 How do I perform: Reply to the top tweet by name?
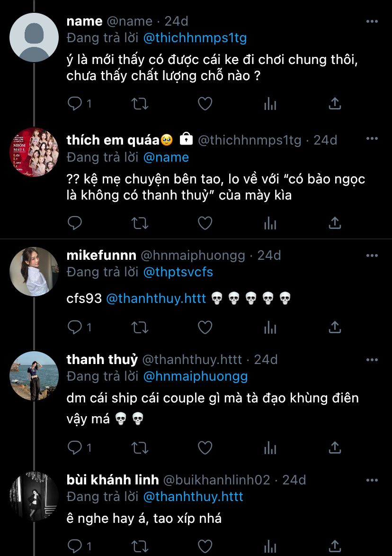click(x=75, y=104)
